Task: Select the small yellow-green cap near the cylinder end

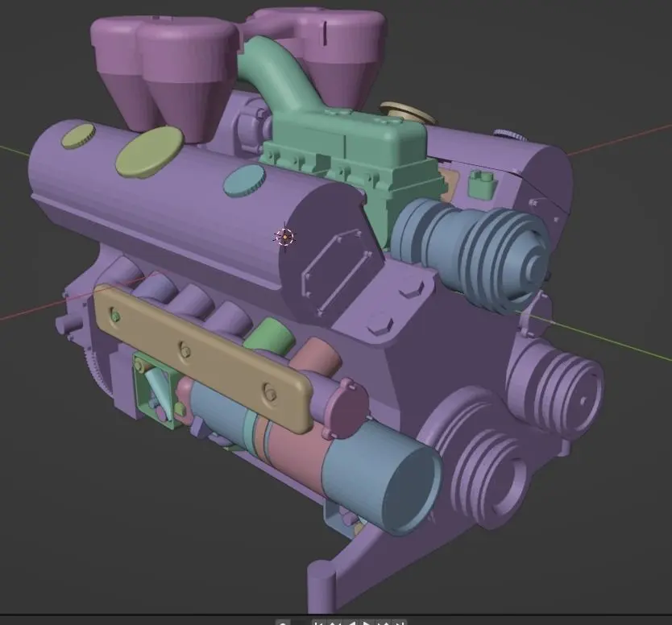Action: click(x=79, y=136)
